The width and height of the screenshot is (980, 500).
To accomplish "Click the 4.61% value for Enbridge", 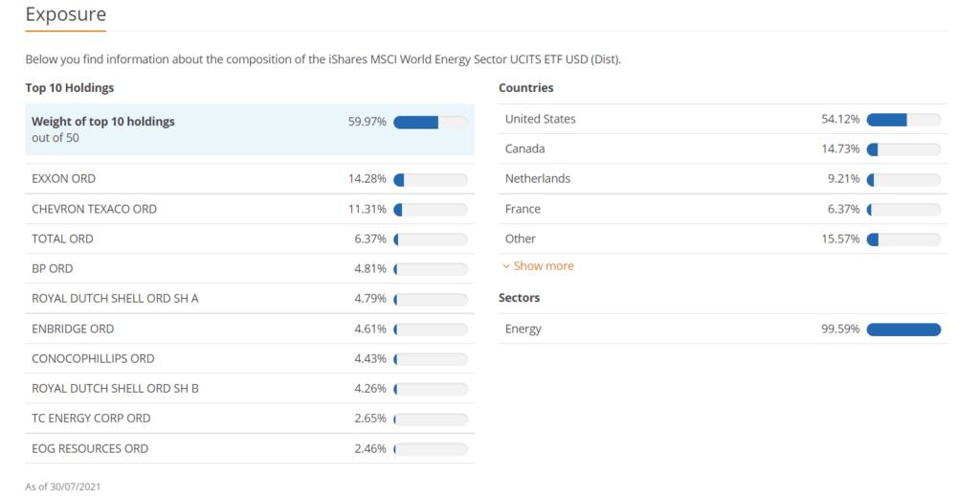I will pyautogui.click(x=370, y=329).
